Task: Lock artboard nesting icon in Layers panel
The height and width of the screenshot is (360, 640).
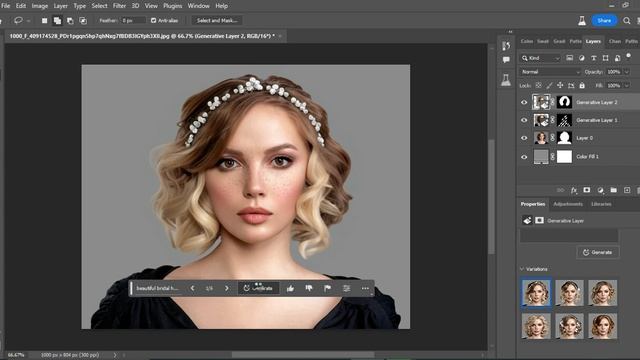Action: (x=571, y=85)
